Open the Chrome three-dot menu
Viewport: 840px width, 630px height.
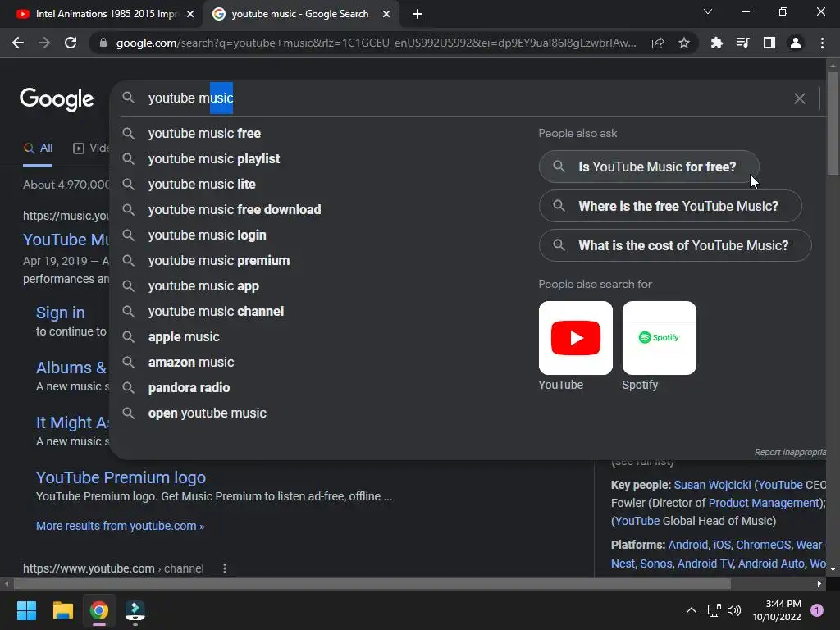click(x=822, y=43)
